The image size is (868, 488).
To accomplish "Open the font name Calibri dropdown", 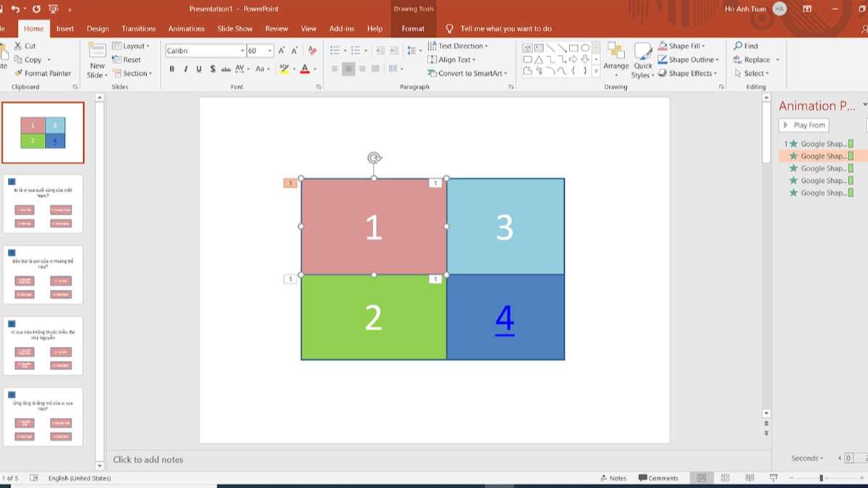I will click(x=242, y=51).
